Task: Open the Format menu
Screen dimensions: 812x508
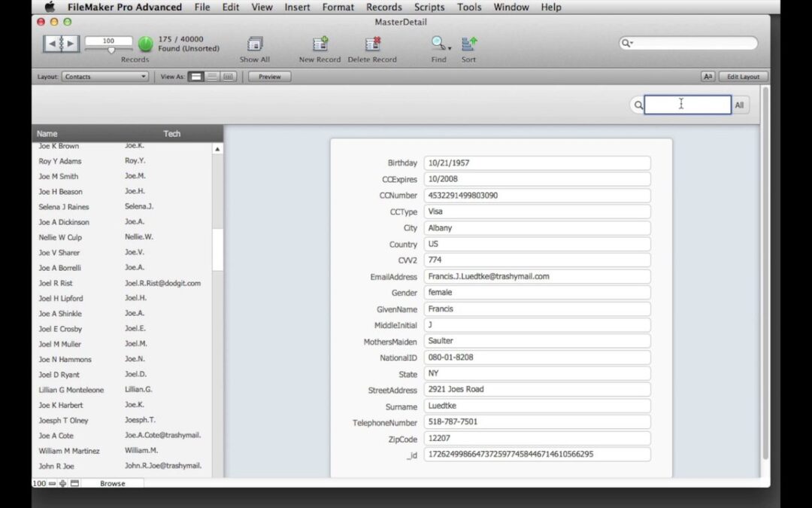Action: pyautogui.click(x=338, y=7)
